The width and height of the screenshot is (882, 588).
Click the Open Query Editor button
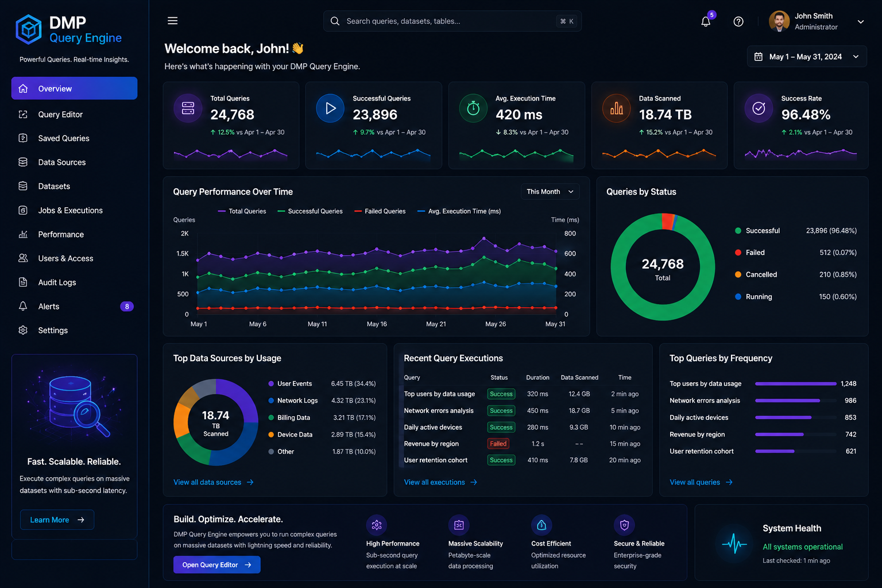click(217, 565)
